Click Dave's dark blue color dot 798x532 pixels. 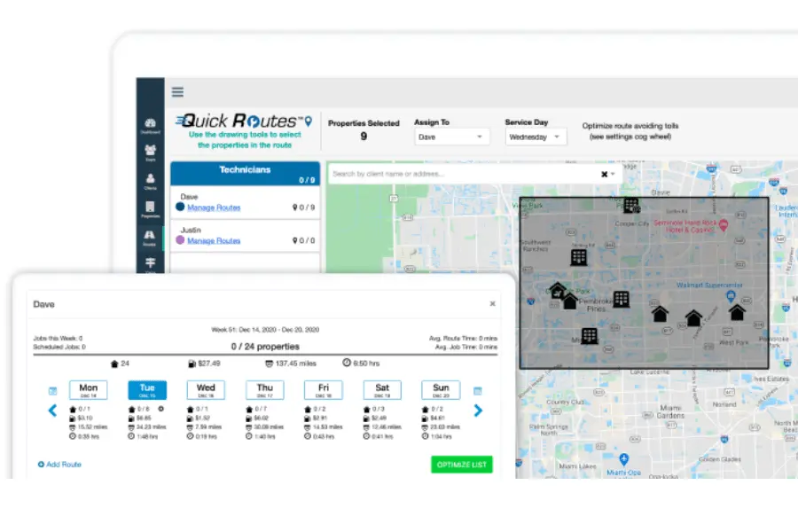180,207
